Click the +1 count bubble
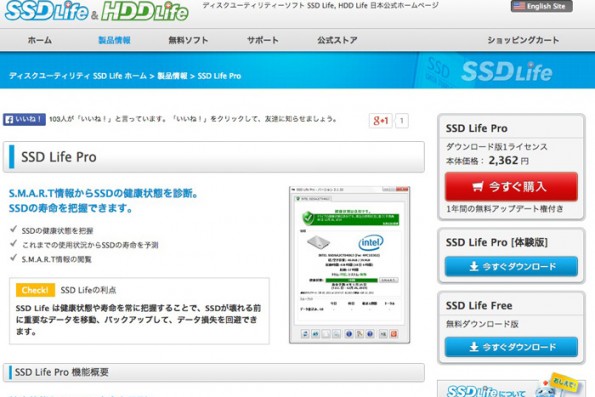Viewport: 595px width, 397px height. coord(401,121)
